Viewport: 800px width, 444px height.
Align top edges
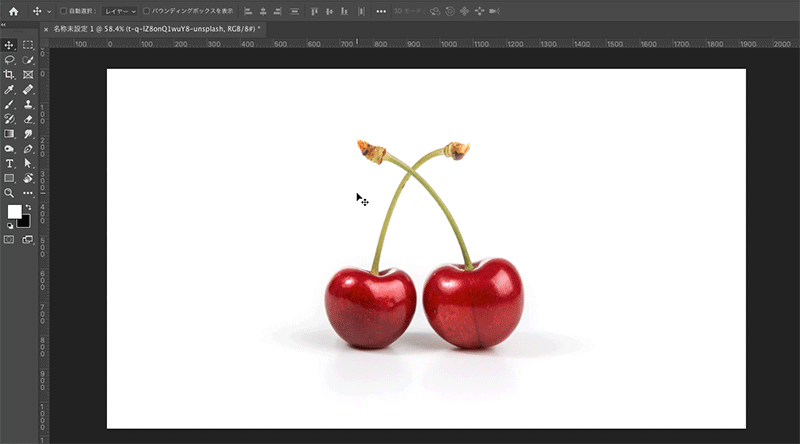click(315, 11)
